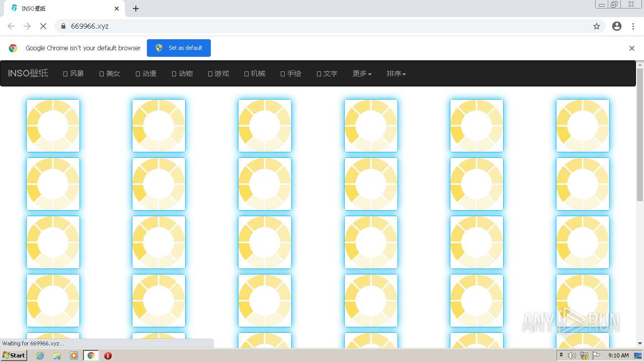644x362 pixels.
Task: Click the Set as default button
Action: tap(179, 48)
